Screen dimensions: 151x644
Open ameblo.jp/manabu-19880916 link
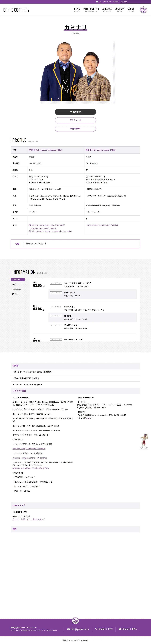pyautogui.click(x=48, y=225)
